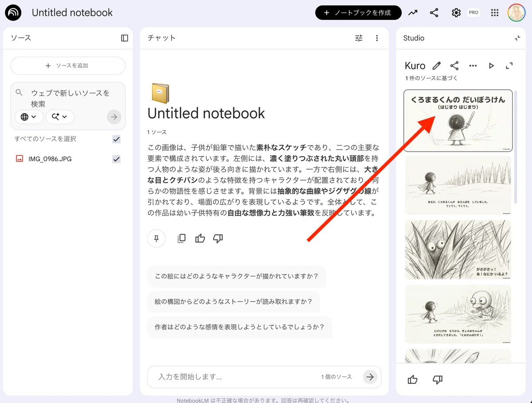Image resolution: width=532 pixels, height=403 pixels.
Task: Open chat configuration sliders icon
Action: pyautogui.click(x=359, y=38)
